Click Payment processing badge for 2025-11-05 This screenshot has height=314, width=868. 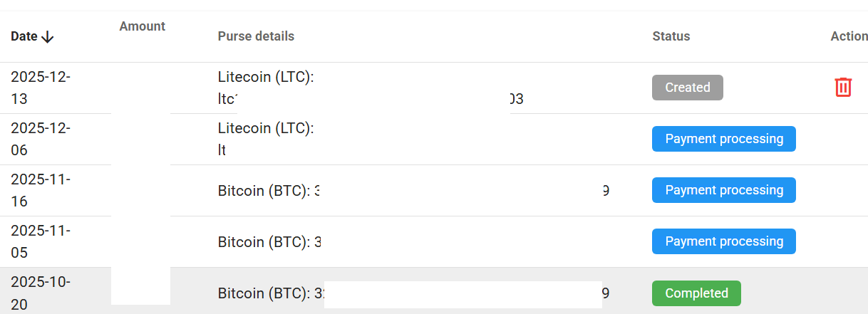(x=724, y=241)
